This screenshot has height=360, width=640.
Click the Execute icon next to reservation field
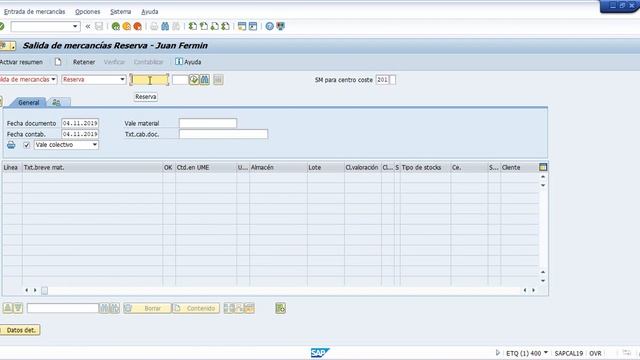coord(193,80)
